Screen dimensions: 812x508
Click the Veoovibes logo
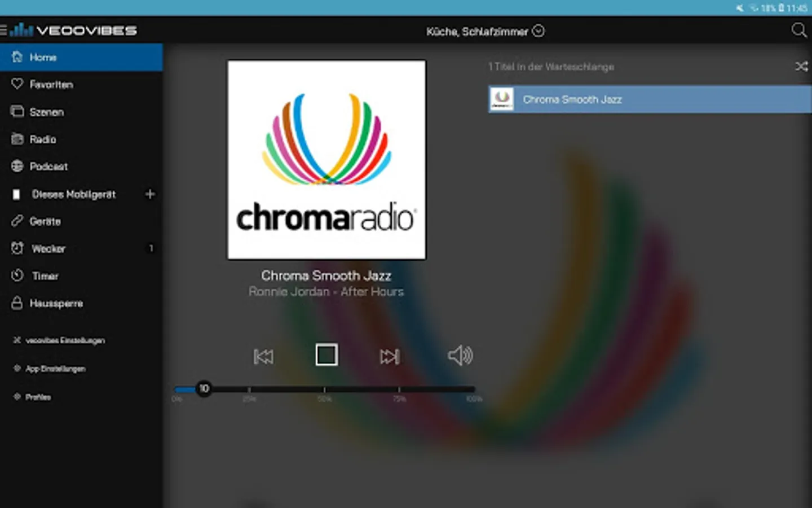click(x=74, y=30)
